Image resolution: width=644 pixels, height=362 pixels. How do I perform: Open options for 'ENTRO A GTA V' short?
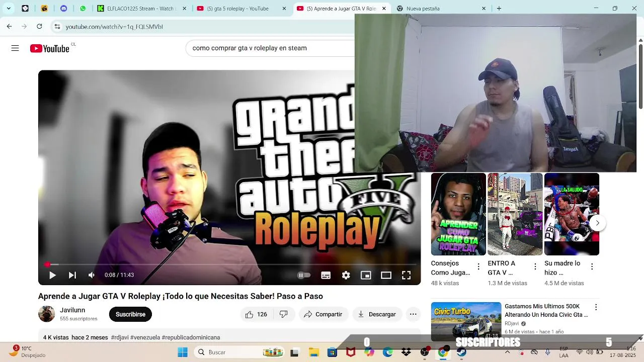click(x=535, y=266)
